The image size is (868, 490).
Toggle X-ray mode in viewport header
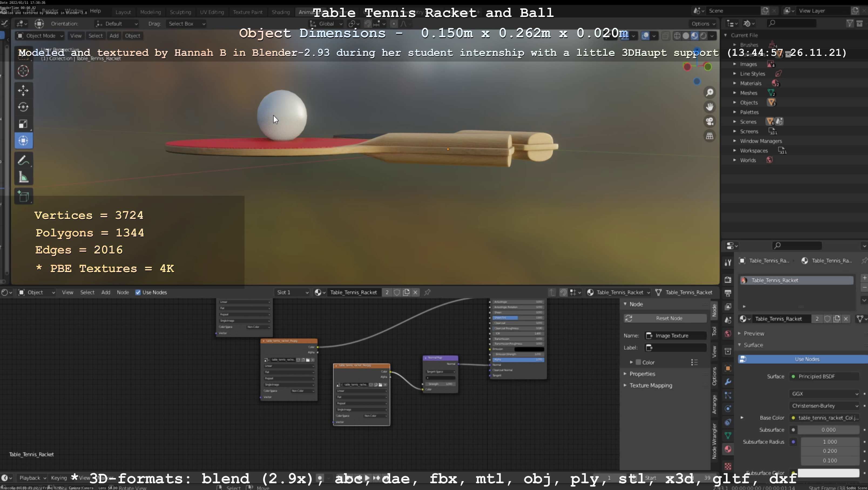coord(666,36)
